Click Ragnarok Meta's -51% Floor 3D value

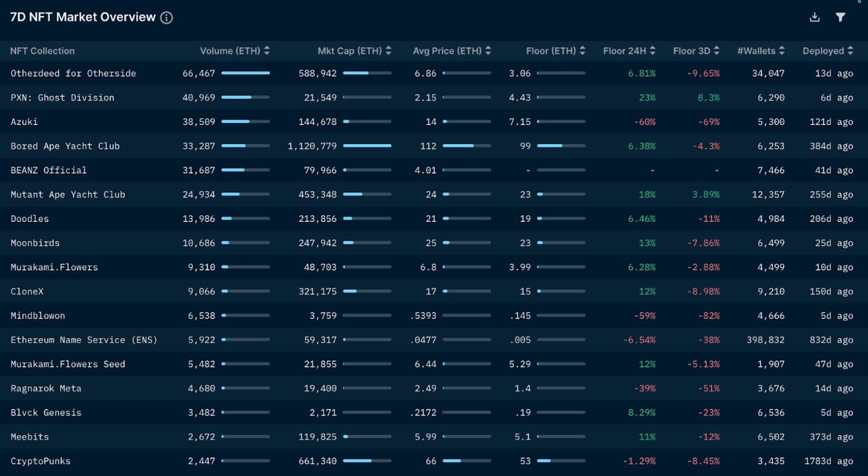pos(709,388)
